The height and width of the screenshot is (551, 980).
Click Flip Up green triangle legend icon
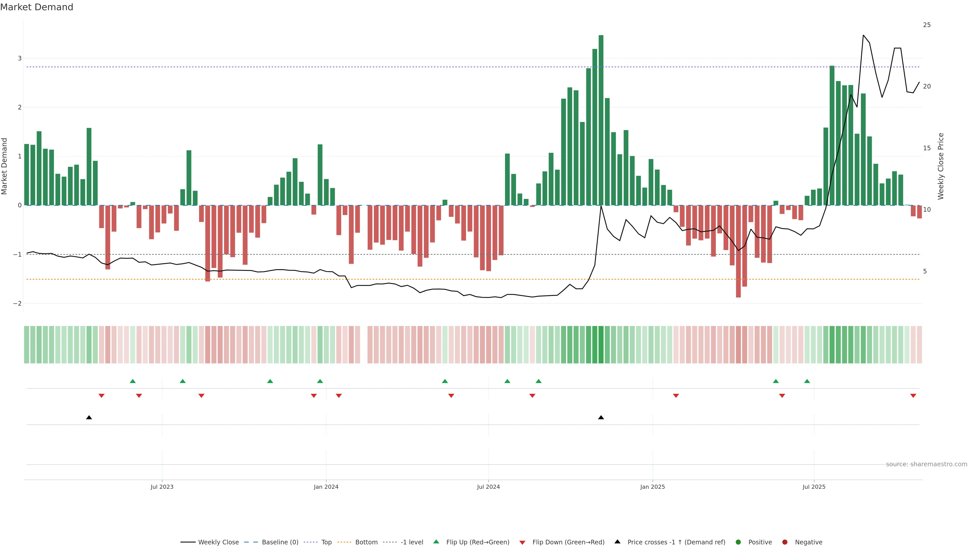(x=436, y=542)
